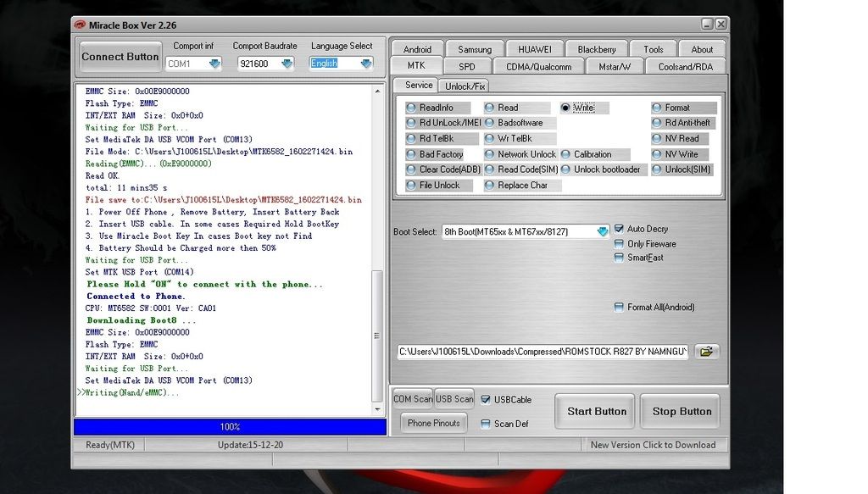Enable the Only Fireware checkbox
The width and height of the screenshot is (868, 494).
point(619,244)
